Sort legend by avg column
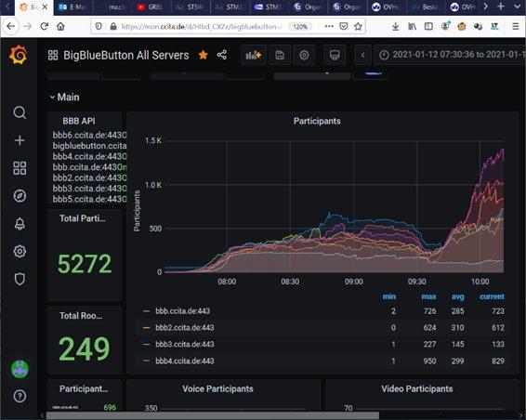 458,296
